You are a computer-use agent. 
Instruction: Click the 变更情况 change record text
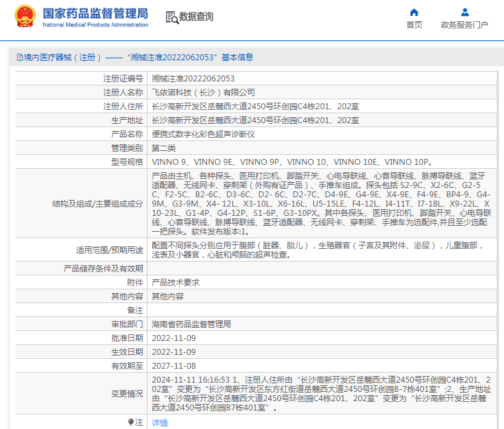(x=323, y=393)
